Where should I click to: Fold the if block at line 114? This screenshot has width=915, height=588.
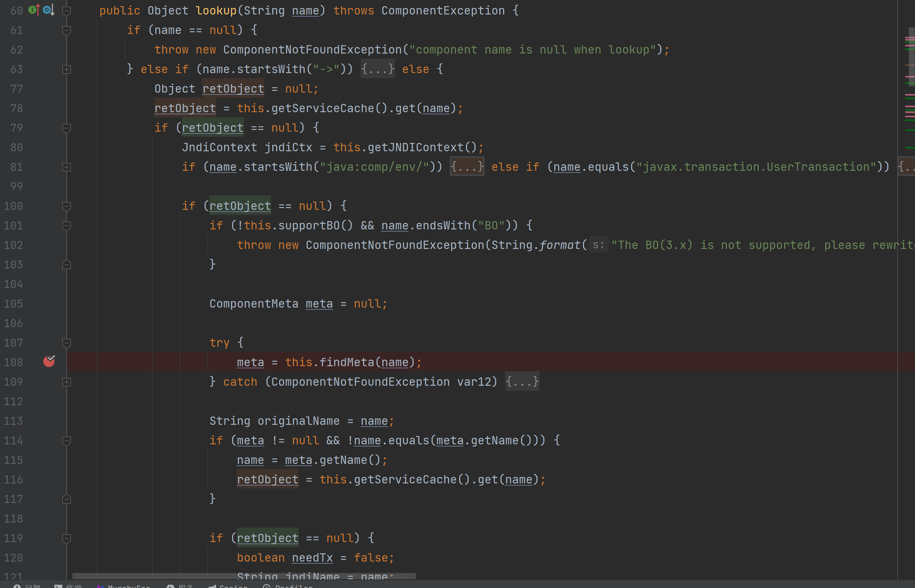click(67, 441)
